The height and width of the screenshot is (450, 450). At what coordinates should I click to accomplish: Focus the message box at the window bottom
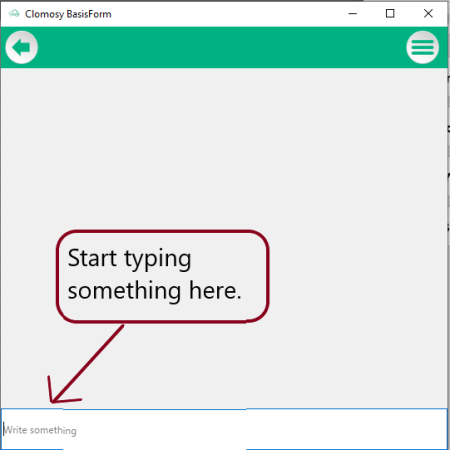coord(224,429)
